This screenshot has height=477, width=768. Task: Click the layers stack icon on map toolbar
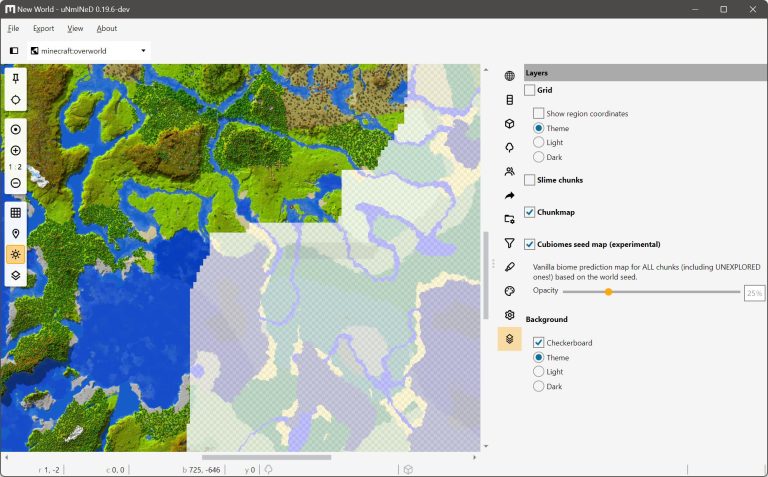16,275
